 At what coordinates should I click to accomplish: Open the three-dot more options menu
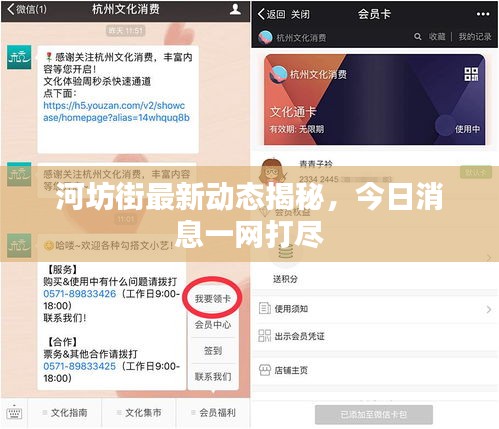[x=483, y=14]
